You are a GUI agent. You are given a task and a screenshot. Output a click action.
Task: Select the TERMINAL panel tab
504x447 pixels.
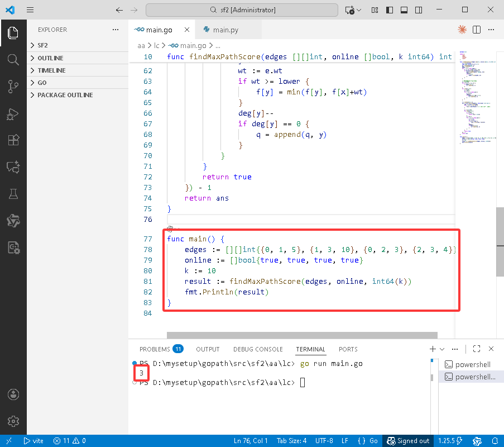pyautogui.click(x=310, y=349)
